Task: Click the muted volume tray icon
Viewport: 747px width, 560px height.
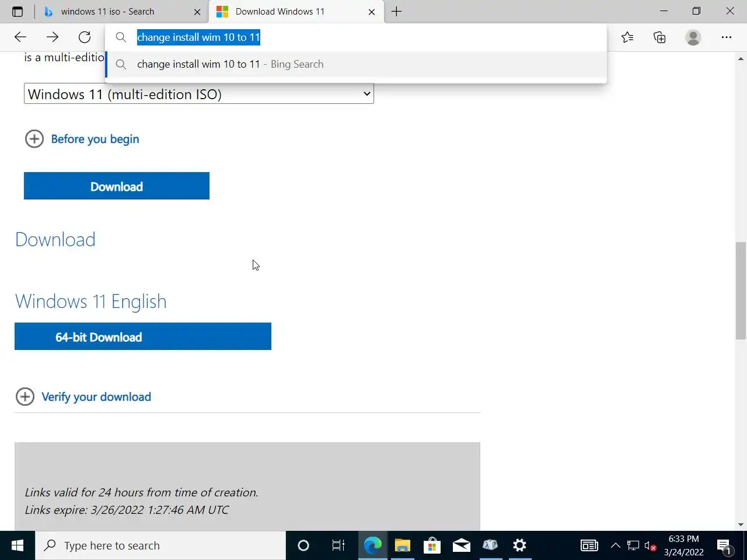Action: (x=651, y=545)
